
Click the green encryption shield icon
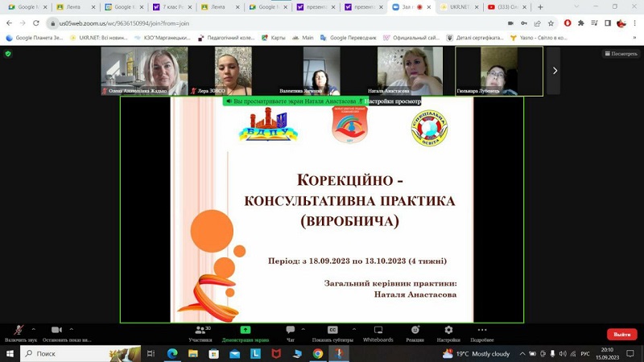[8, 53]
